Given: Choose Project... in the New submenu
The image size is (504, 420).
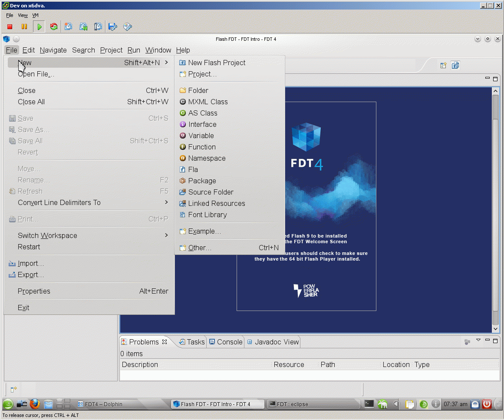Looking at the screenshot, I should click(x=230, y=74).
